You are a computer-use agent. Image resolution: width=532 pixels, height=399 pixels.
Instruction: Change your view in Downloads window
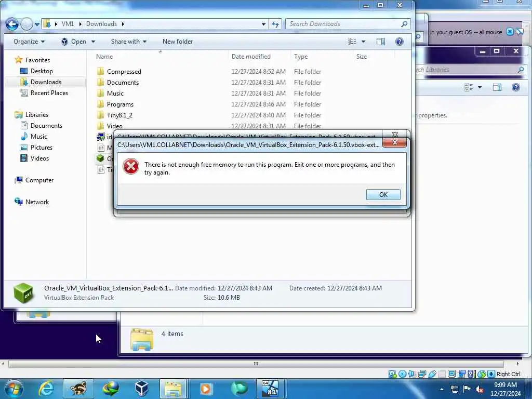point(352,42)
